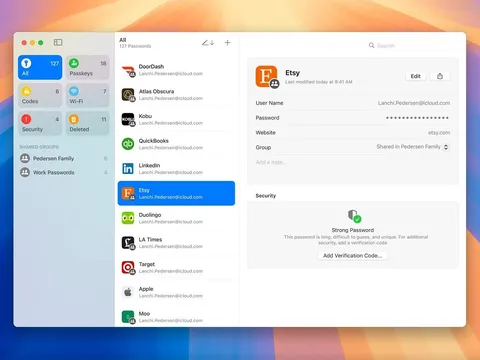Click the green zoom window button

[40, 43]
